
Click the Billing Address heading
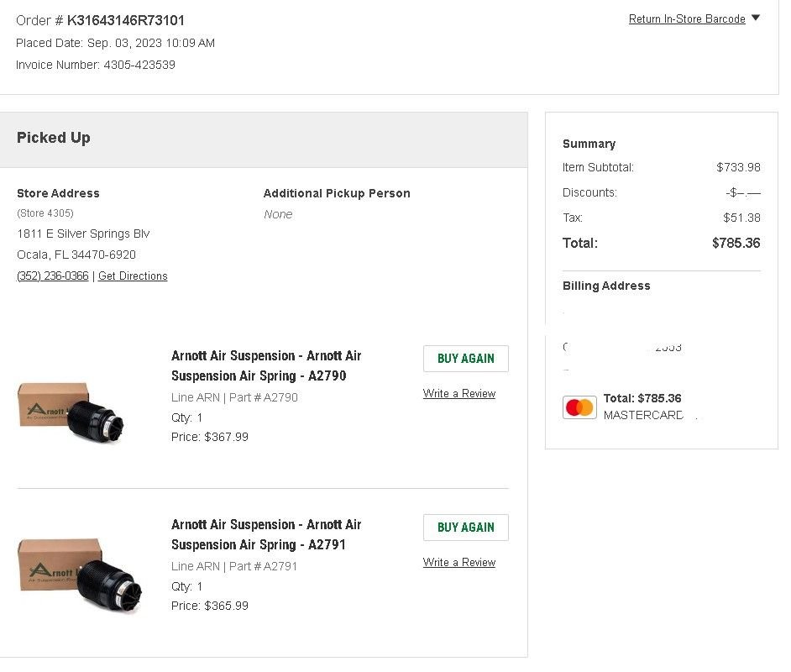tap(606, 286)
